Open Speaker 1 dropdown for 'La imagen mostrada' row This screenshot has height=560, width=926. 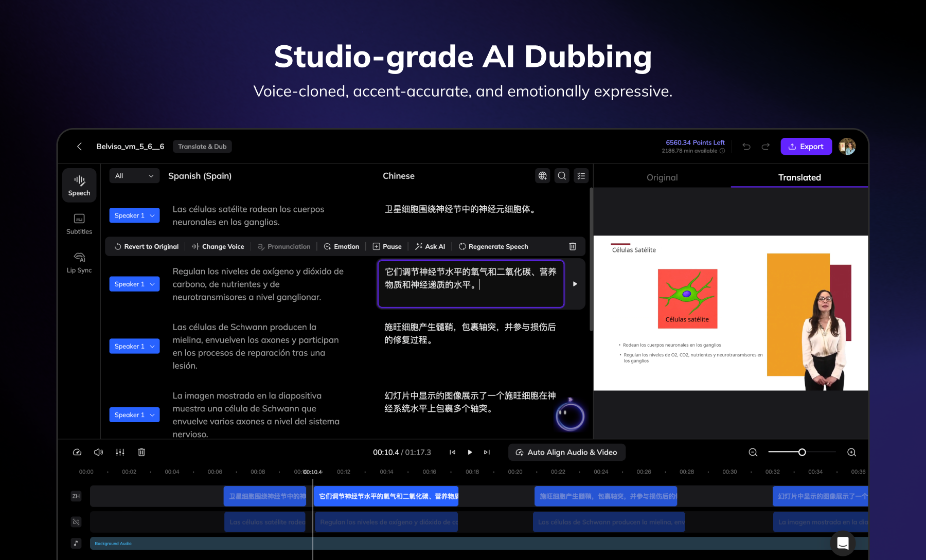[x=134, y=415]
